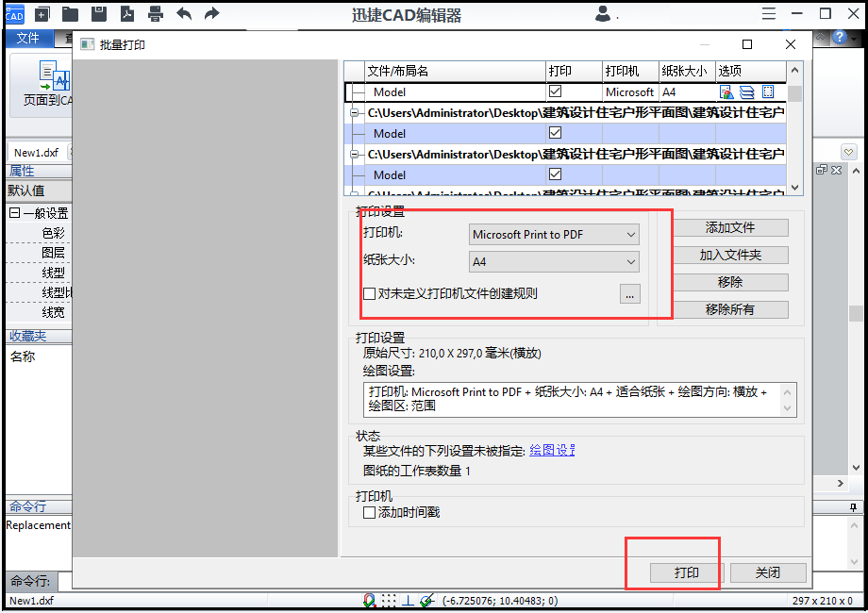Open the 文件 menu tab

click(27, 38)
